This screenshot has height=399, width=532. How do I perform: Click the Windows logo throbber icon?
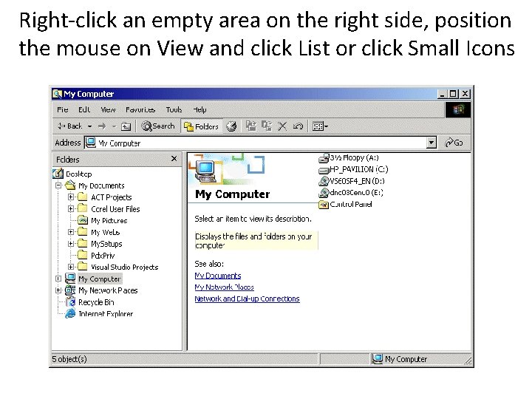(457, 110)
